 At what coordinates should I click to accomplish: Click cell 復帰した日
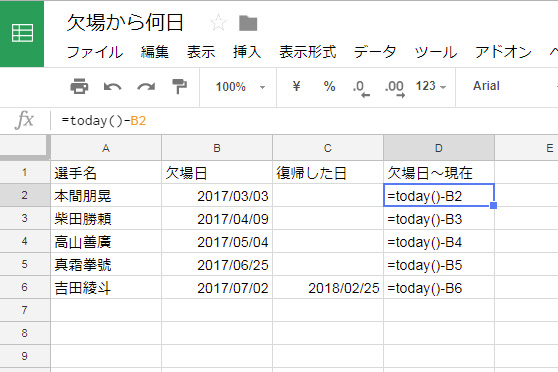328,172
